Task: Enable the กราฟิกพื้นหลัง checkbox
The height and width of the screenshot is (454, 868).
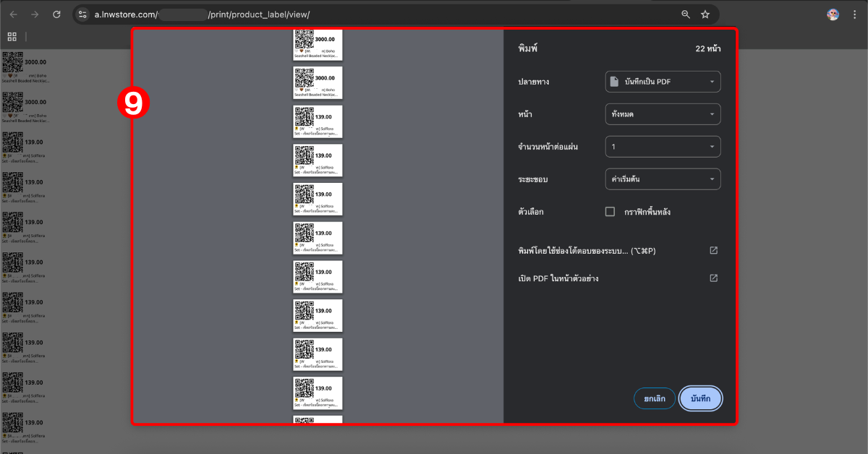Action: pyautogui.click(x=610, y=212)
